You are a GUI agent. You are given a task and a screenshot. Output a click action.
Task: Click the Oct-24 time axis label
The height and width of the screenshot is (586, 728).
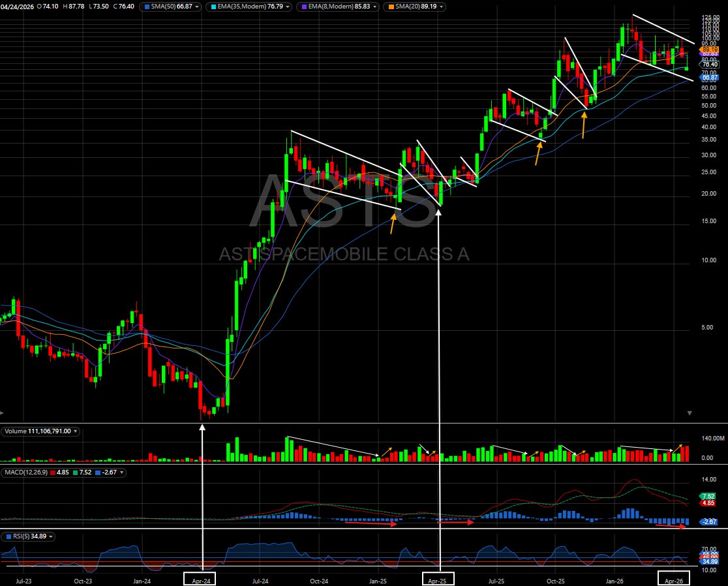(x=319, y=581)
